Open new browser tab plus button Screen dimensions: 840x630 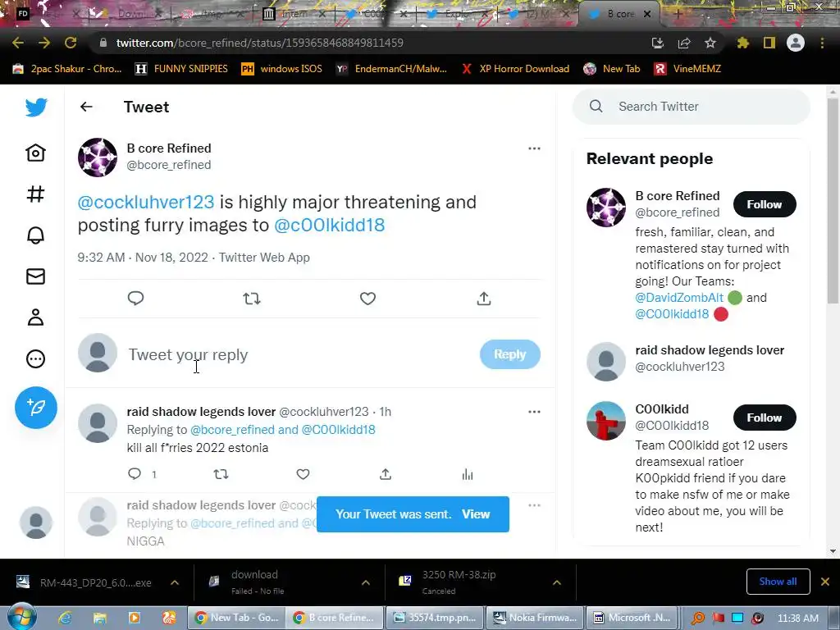[678, 14]
